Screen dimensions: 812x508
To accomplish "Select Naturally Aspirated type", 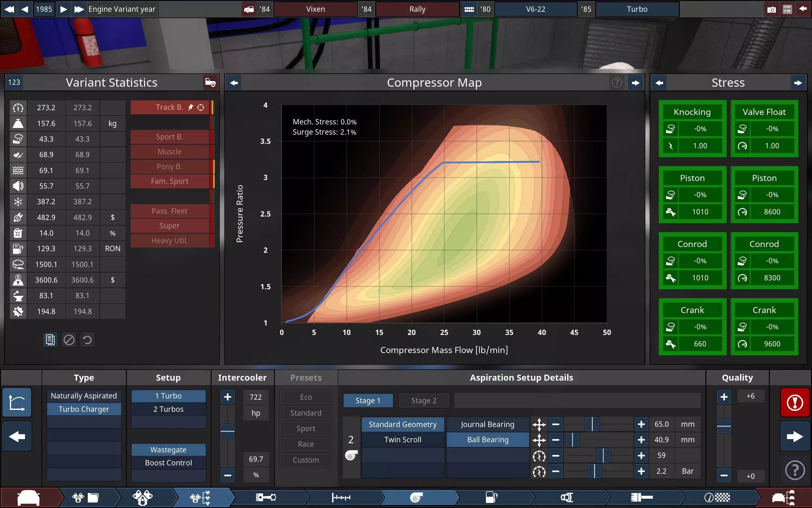I will [84, 396].
